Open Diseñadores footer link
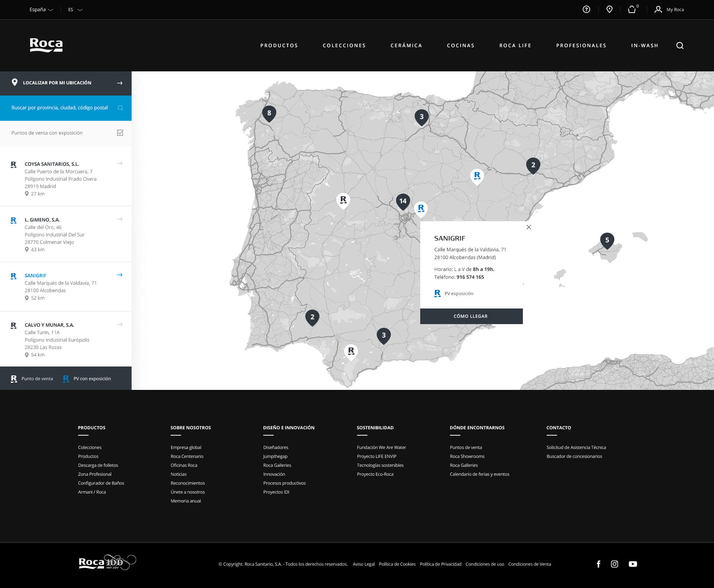The image size is (714, 588). 276,448
